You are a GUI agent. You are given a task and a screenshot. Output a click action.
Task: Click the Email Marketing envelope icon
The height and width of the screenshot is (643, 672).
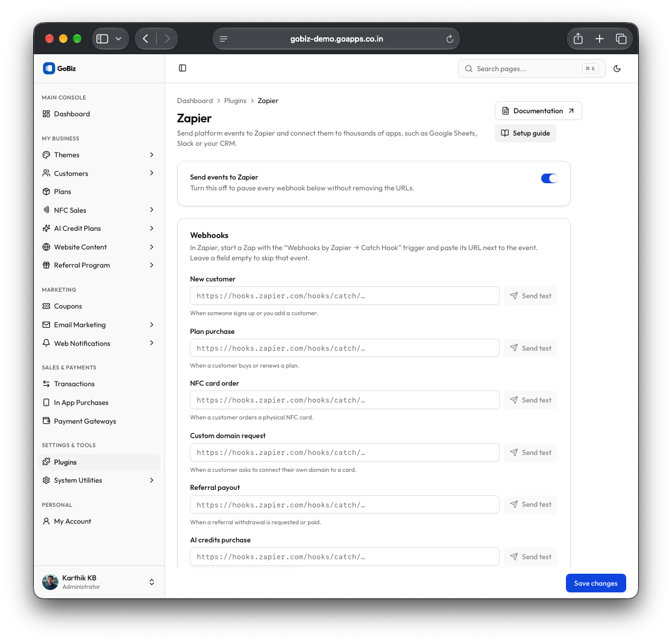[x=46, y=325]
